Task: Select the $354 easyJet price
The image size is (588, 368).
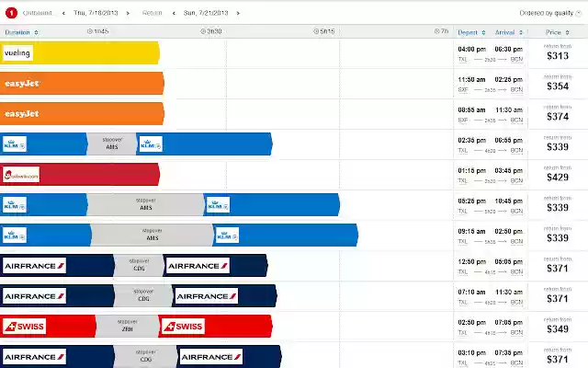Action: [558, 86]
